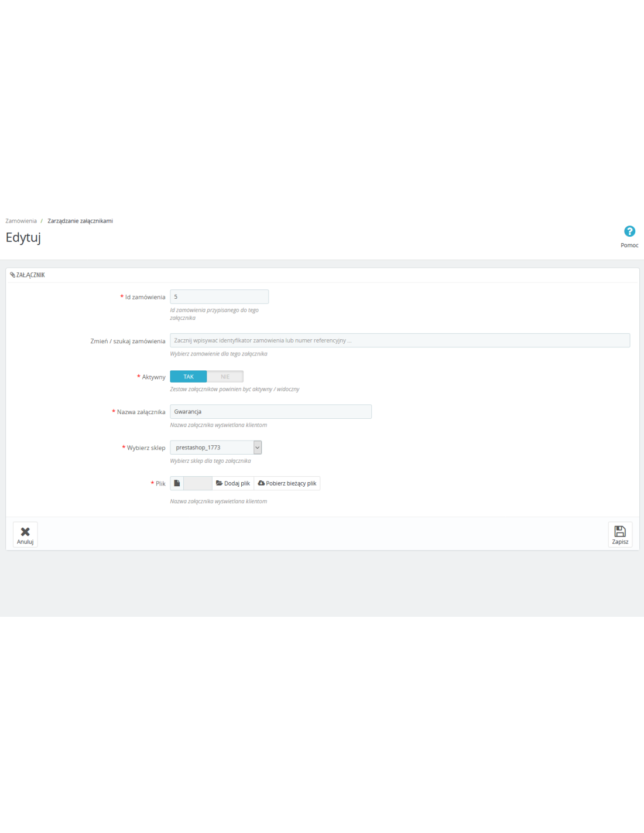Click the Zapisz save floppy icon
This screenshot has width=644, height=833.
pos(620,531)
